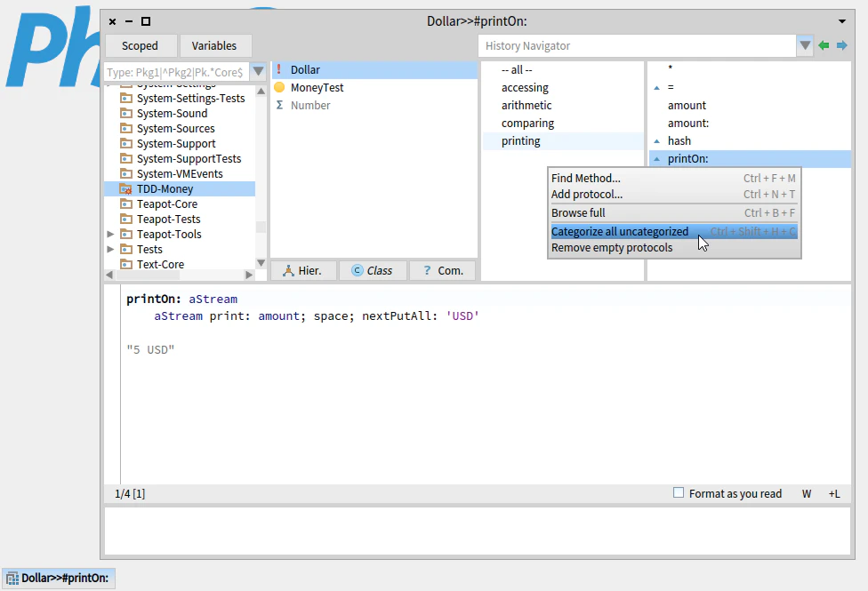Select the accessing protocol
This screenshot has width=868, height=591.
tap(562, 87)
